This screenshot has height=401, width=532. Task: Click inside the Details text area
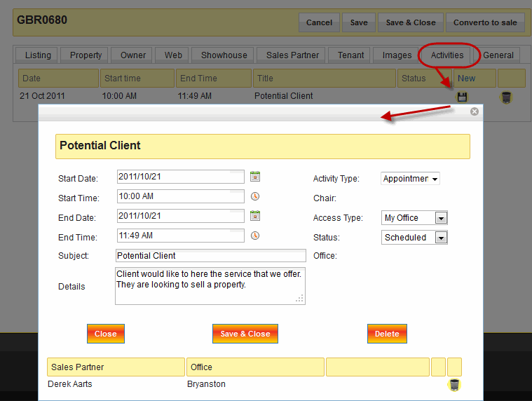coord(209,285)
